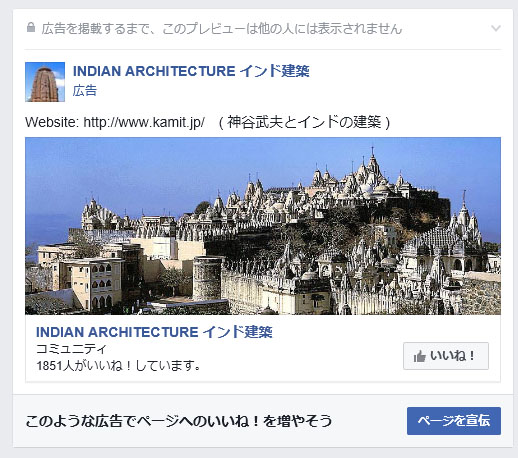
Task: Open the page profile picture thumbnail
Action: (45, 82)
